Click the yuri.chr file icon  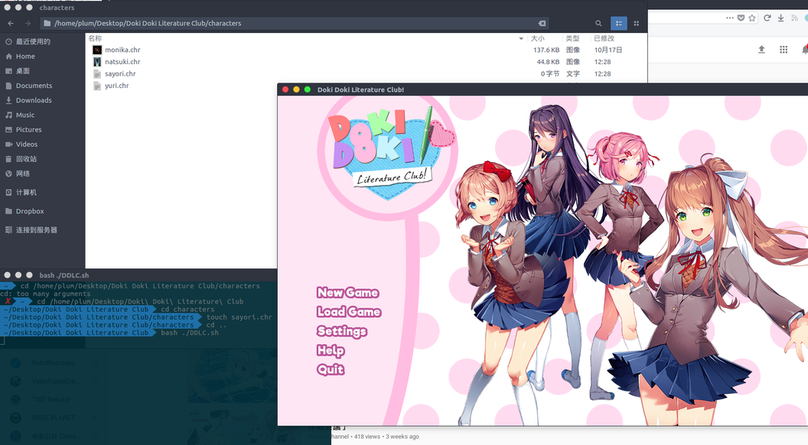(97, 85)
